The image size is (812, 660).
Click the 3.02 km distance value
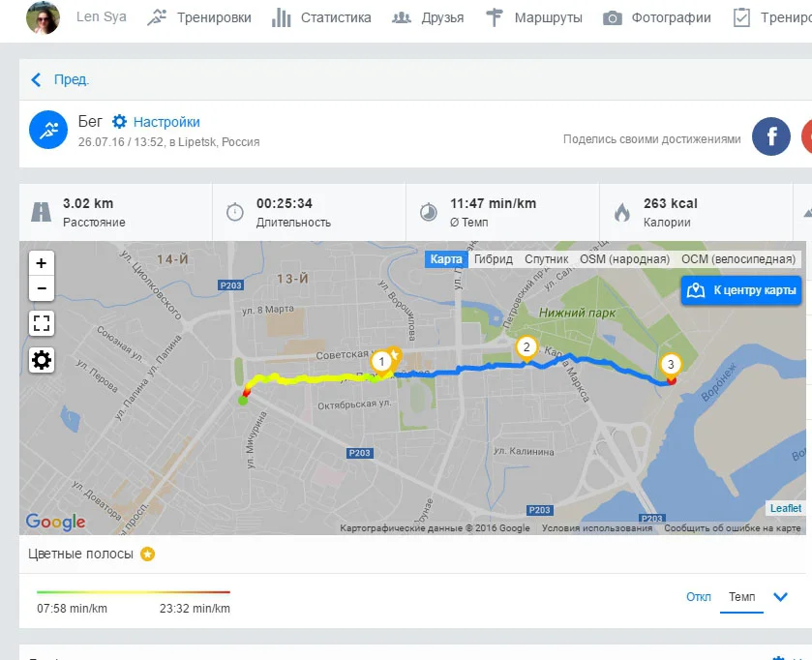88,203
